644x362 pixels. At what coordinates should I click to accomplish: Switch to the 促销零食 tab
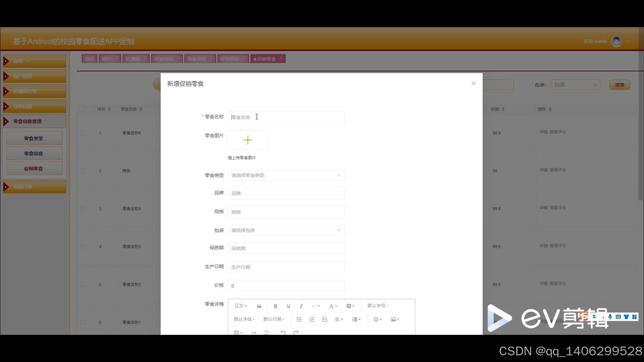pos(266,59)
